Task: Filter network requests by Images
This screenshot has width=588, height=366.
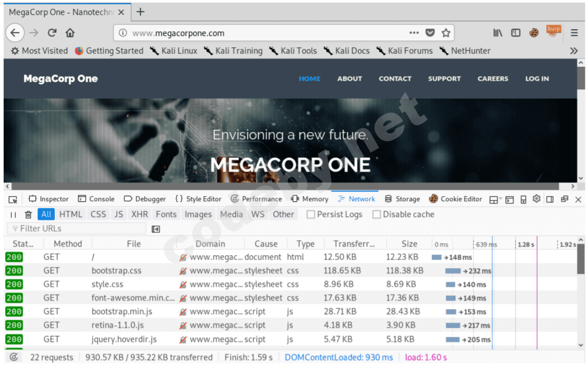Action: (x=198, y=215)
